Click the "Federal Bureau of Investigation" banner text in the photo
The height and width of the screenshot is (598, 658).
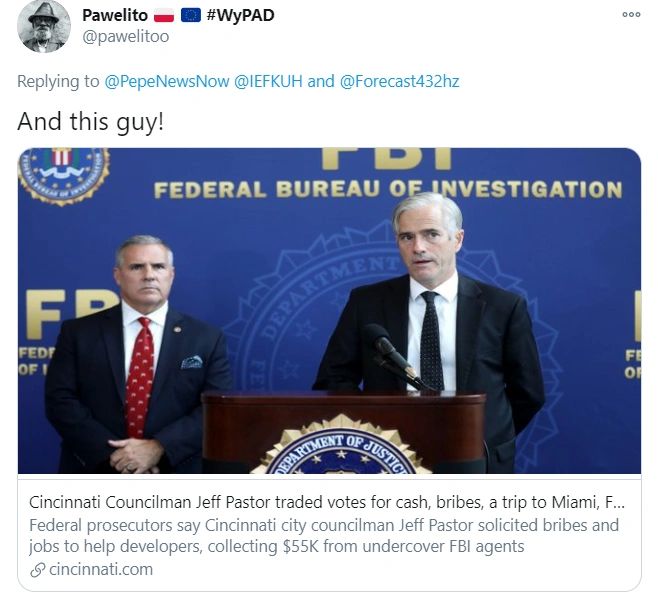click(387, 190)
